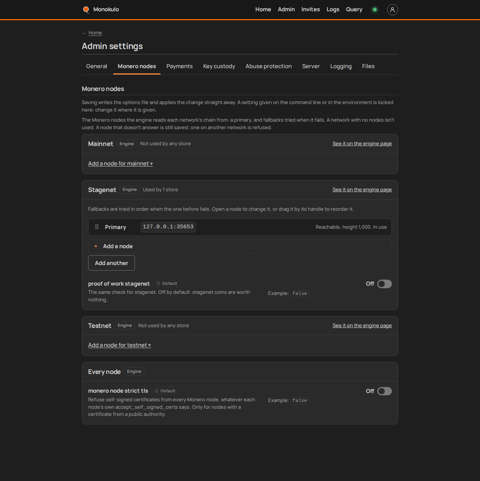Follow the Home breadcrumb link above Admin settings

(95, 33)
